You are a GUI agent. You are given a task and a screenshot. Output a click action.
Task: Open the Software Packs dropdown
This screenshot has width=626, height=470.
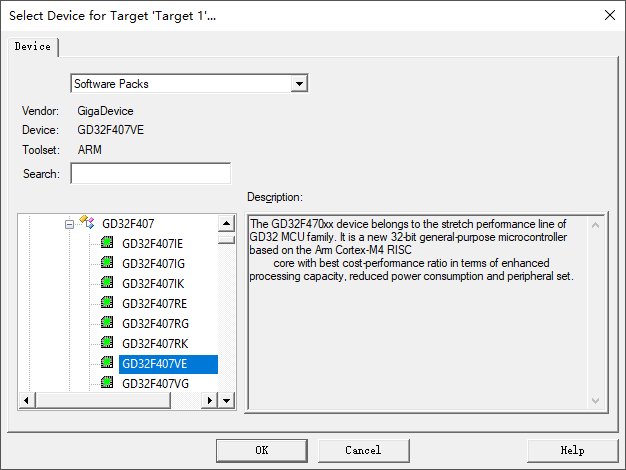[x=299, y=83]
